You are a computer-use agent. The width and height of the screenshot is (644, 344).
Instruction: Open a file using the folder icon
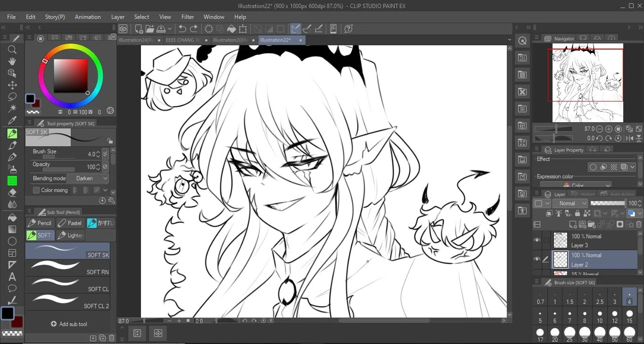(x=150, y=29)
